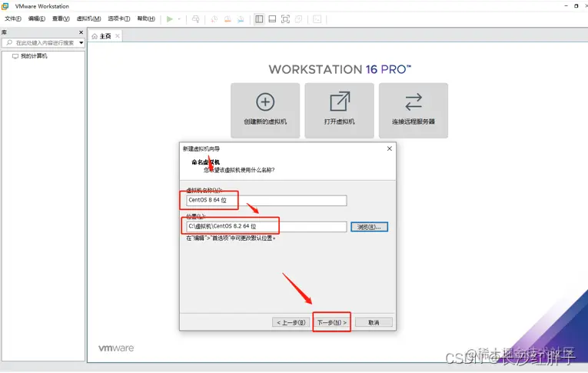Close the 库 library panel
This screenshot has width=588, height=373.
click(81, 32)
